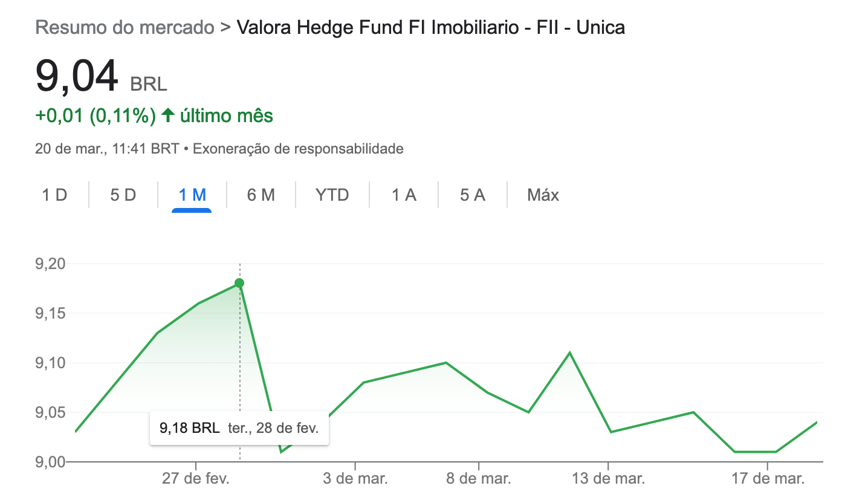Click the chart peak near 13 de mar.

(569, 352)
